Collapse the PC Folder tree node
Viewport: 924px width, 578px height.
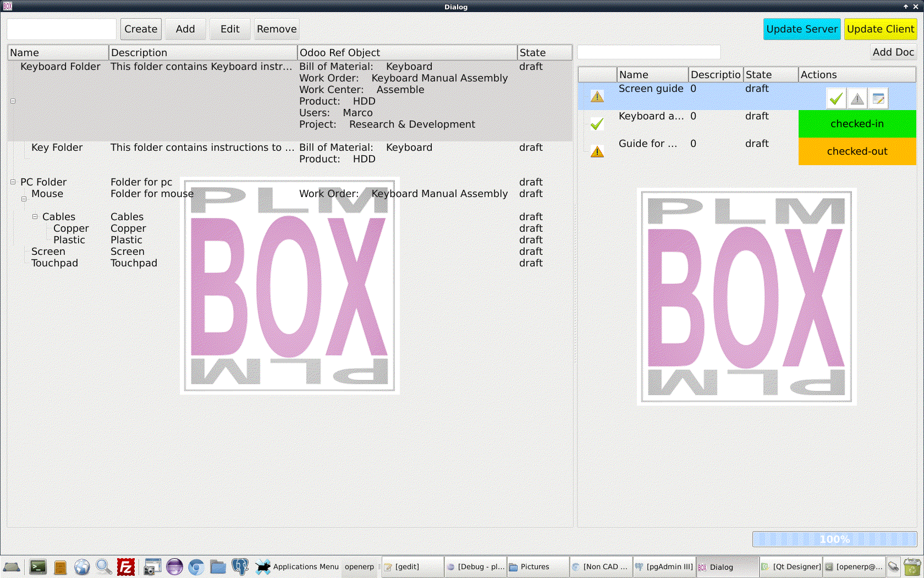[x=13, y=182]
